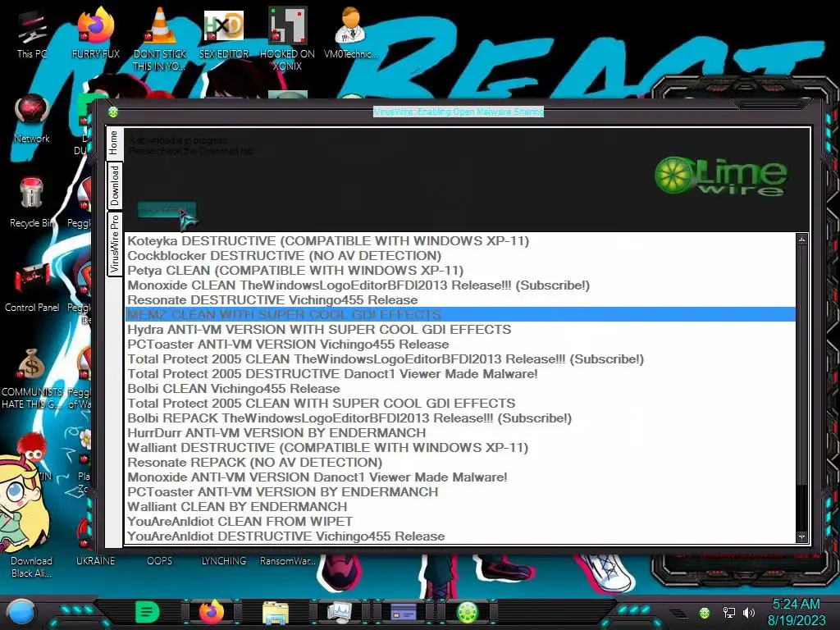Open the OOPS desktop shortcut

click(159, 560)
